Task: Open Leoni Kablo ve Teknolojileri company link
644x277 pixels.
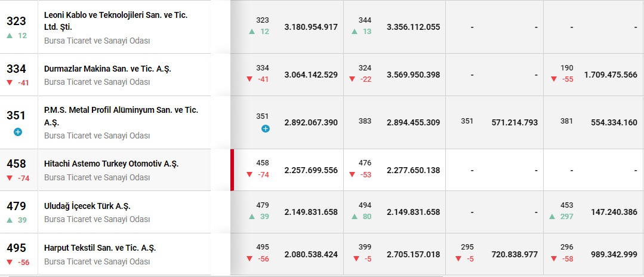Action: coord(116,20)
